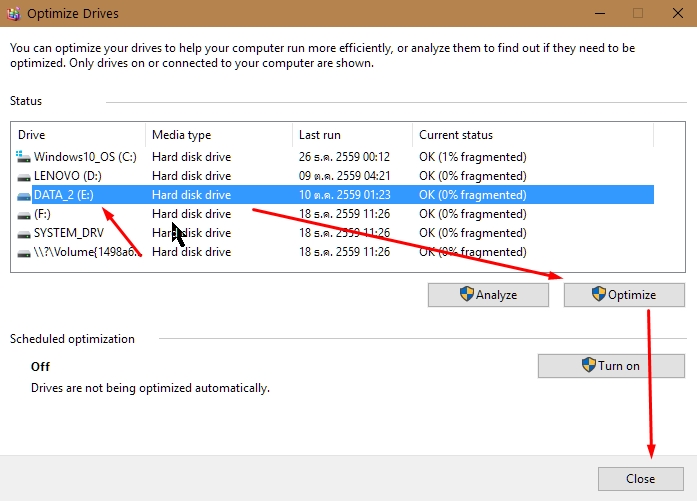Click status cell of SYSTEM_DRV row
Viewport: 697px width, 501px height.
point(473,233)
